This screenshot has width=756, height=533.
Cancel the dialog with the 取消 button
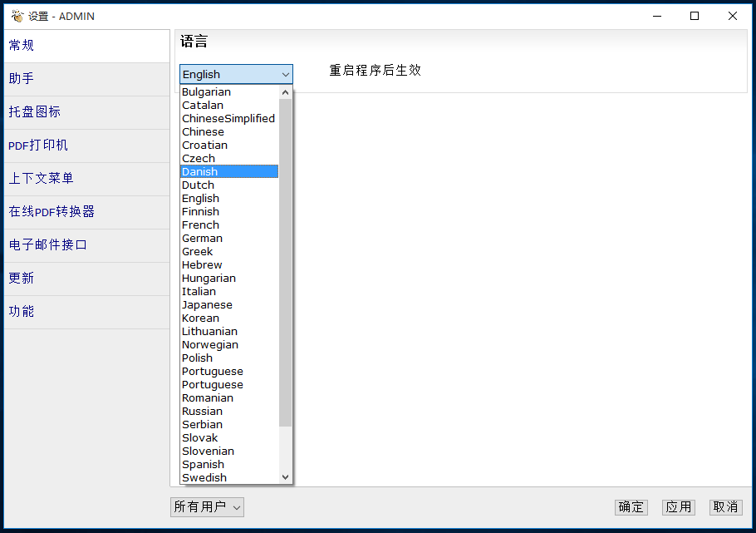pyautogui.click(x=725, y=506)
